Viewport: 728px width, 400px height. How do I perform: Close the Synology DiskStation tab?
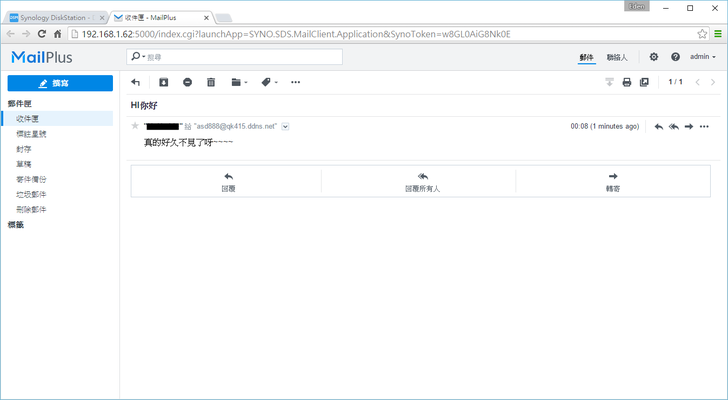(102, 18)
